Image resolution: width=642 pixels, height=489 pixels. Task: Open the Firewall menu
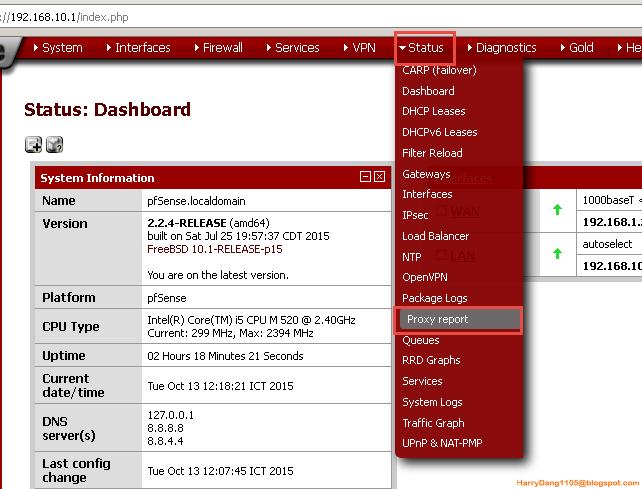tap(219, 48)
